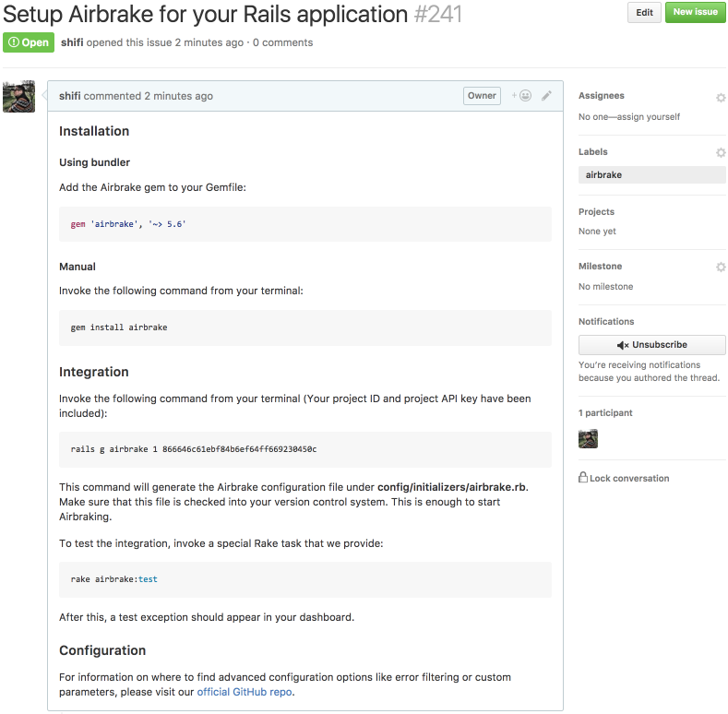Select the airbrake label
728x714 pixels.
(651, 175)
